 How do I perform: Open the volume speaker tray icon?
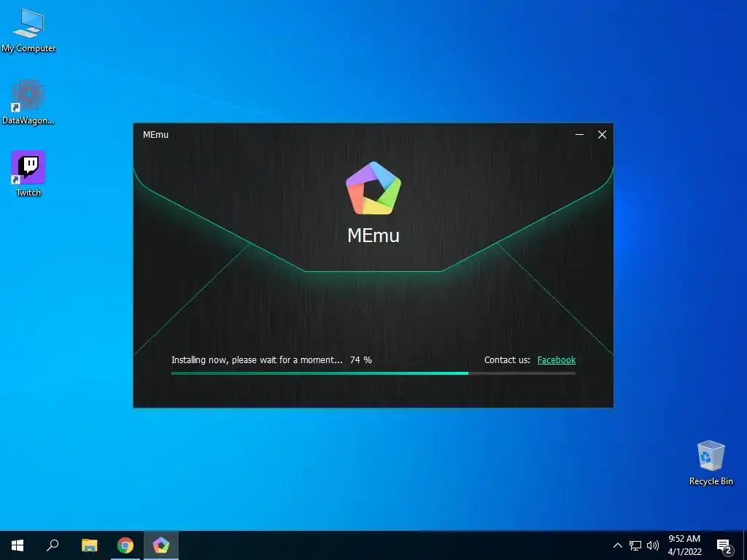click(653, 545)
